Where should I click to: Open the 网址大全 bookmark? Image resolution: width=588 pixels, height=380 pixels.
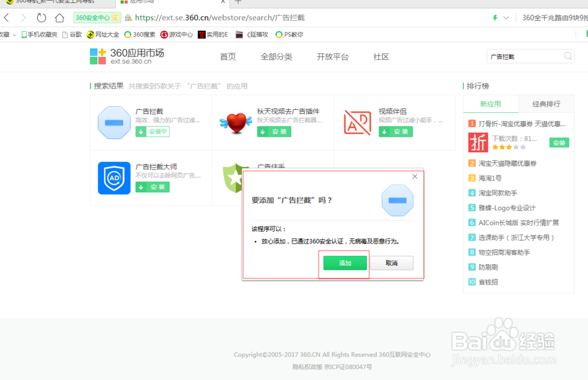[x=103, y=35]
